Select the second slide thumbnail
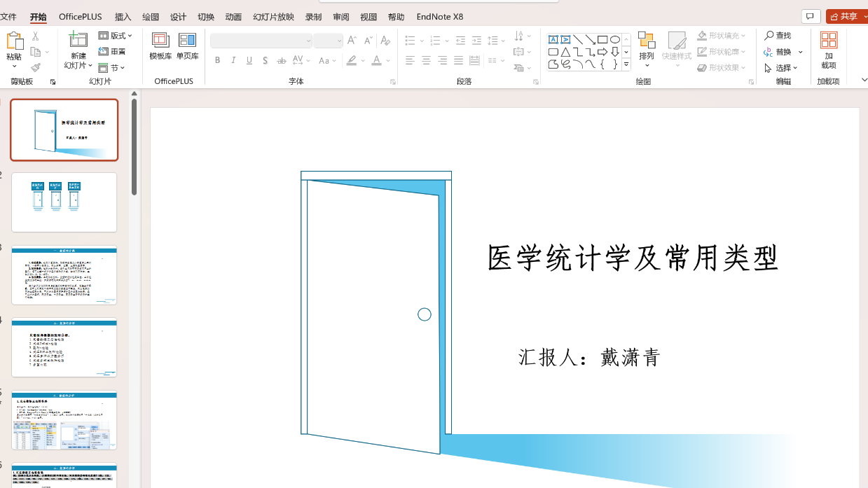The height and width of the screenshot is (488, 868). tap(64, 202)
